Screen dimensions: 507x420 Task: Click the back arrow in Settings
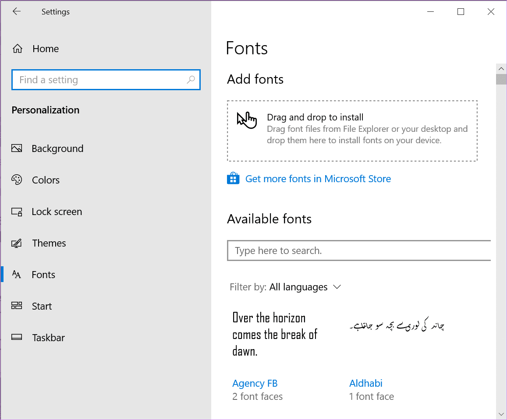click(17, 12)
